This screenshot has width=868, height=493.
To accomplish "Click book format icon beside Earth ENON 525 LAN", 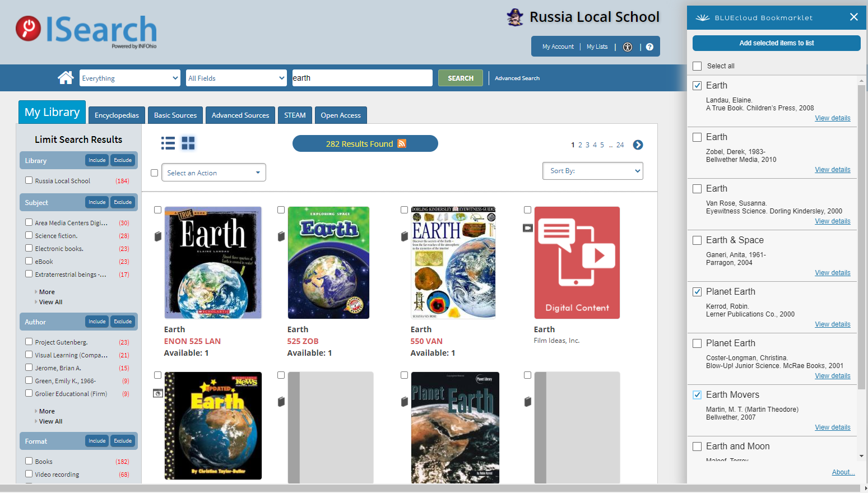I will click(158, 236).
